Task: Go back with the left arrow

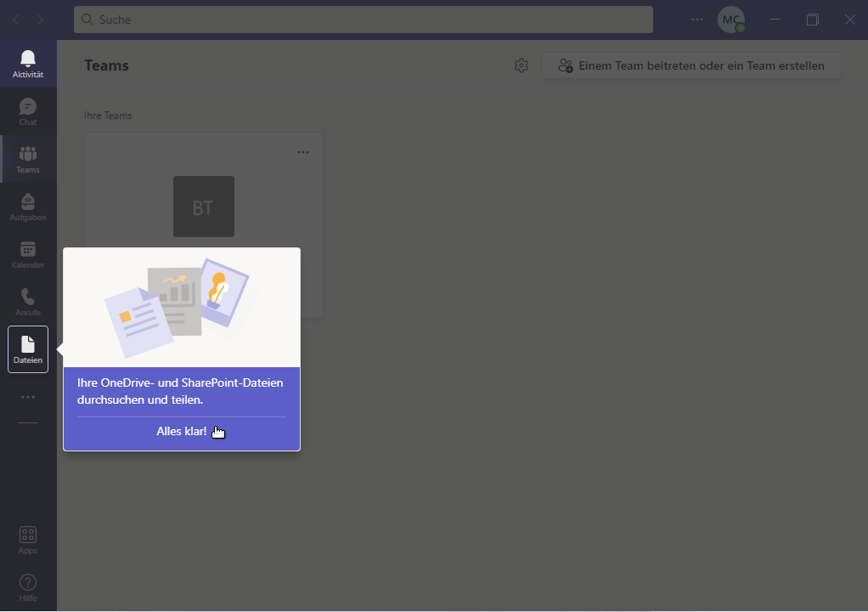Action: (x=16, y=20)
